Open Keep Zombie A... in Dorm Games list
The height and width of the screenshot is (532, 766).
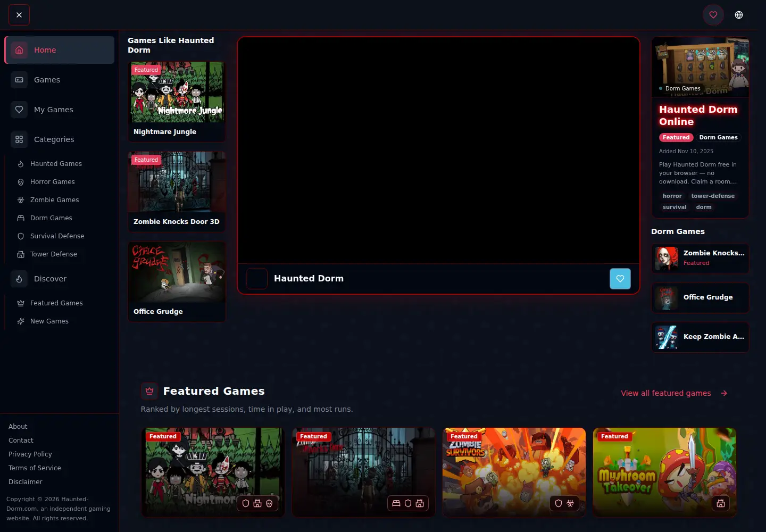pyautogui.click(x=700, y=337)
